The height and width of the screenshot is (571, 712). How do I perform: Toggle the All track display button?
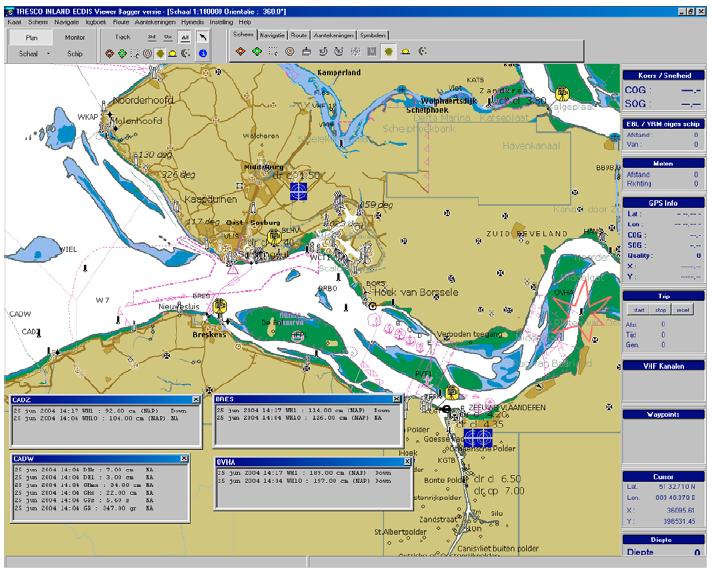(x=186, y=36)
